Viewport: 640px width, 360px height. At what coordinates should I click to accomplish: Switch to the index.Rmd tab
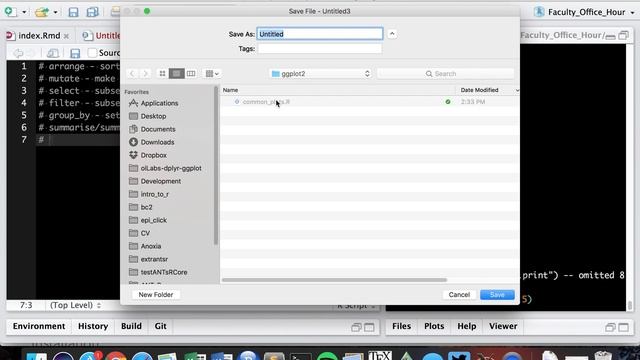39,36
